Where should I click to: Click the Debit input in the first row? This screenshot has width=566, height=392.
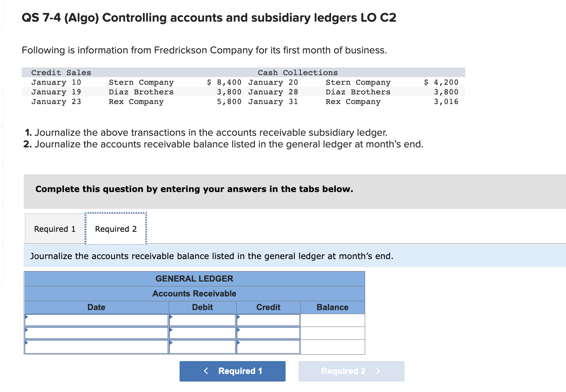pos(202,320)
